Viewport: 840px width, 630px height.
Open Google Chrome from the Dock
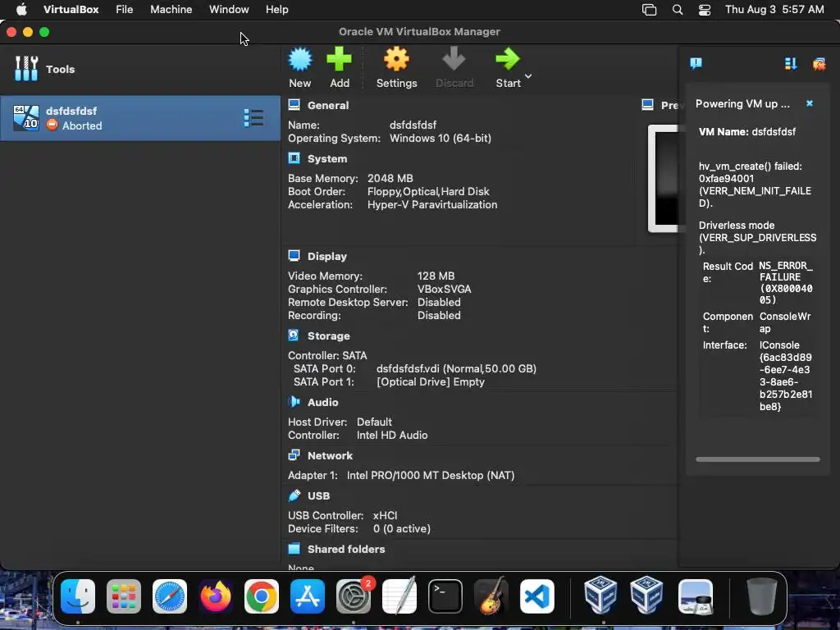point(262,596)
